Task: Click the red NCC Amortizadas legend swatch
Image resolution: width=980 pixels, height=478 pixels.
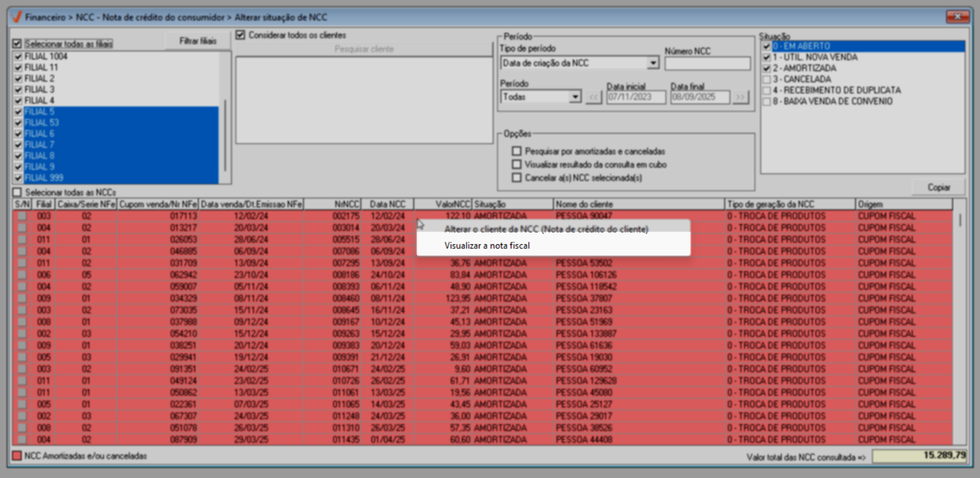Action: (17, 456)
